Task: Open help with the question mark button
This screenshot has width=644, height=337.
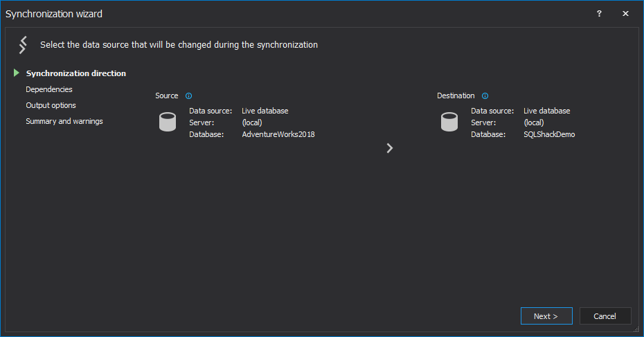Action: coord(599,14)
